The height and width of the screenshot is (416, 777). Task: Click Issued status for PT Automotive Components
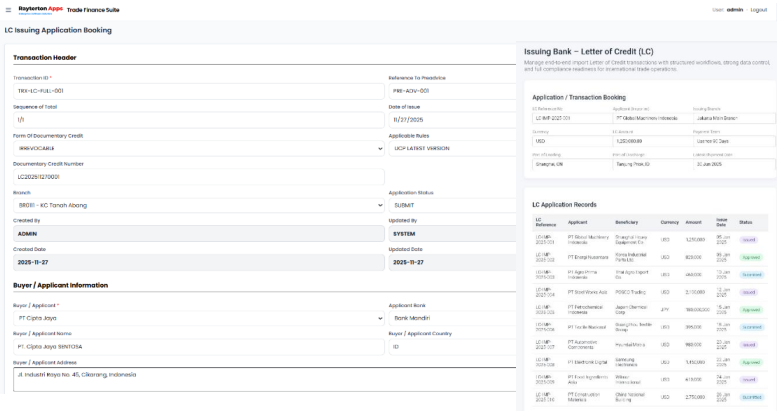(749, 345)
